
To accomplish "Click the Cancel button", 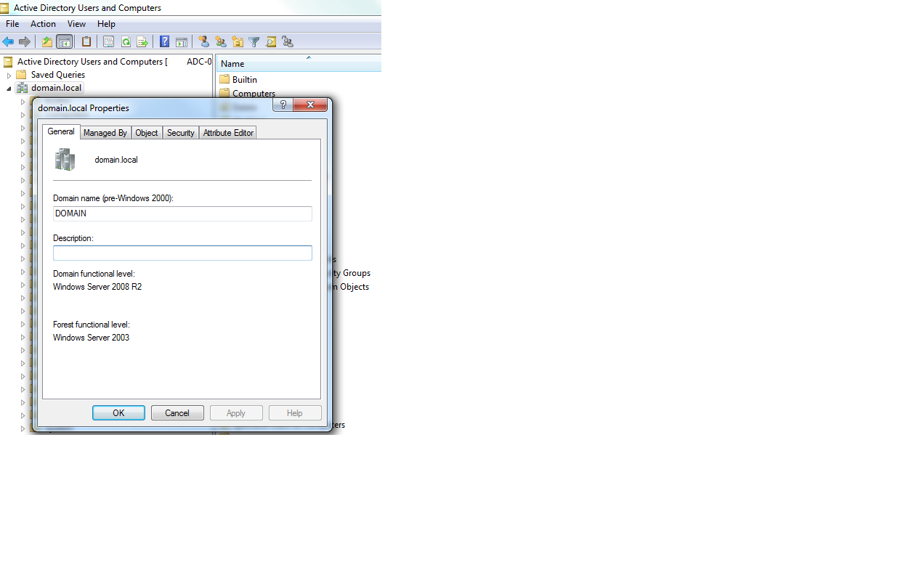I will coord(177,412).
